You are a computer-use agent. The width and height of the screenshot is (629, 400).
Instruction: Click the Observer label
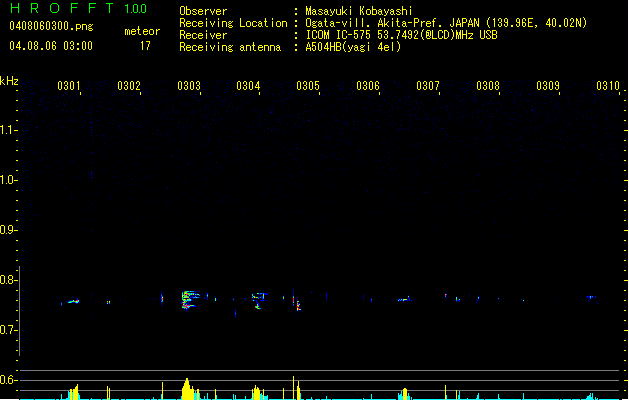tap(203, 11)
